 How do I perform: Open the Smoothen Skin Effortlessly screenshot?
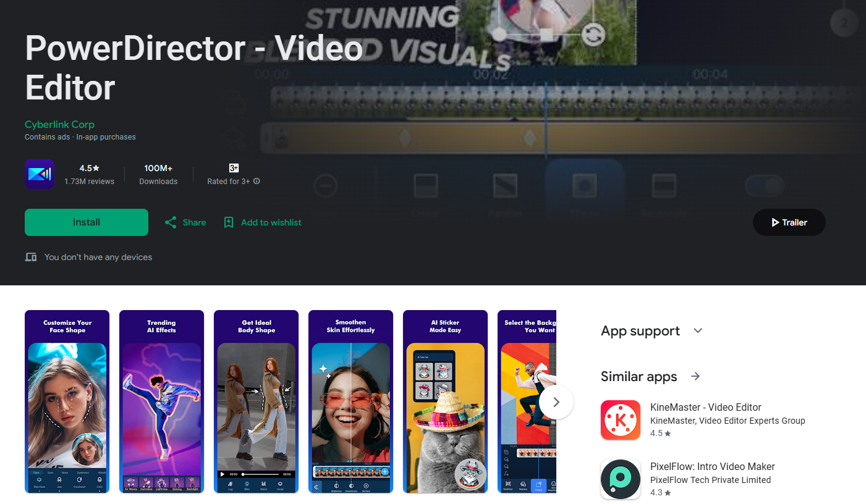350,401
